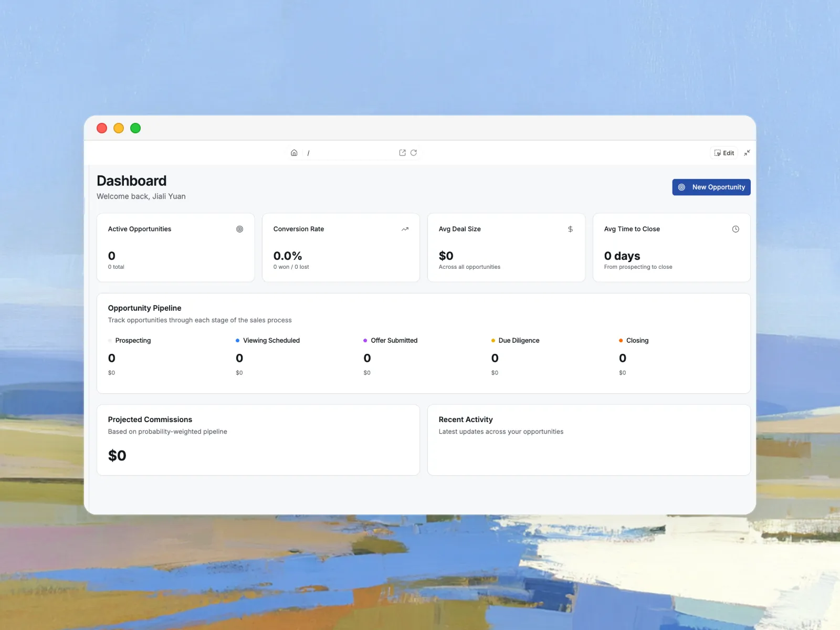Select the Offer Submitted stage
The width and height of the screenshot is (840, 630).
click(x=394, y=340)
